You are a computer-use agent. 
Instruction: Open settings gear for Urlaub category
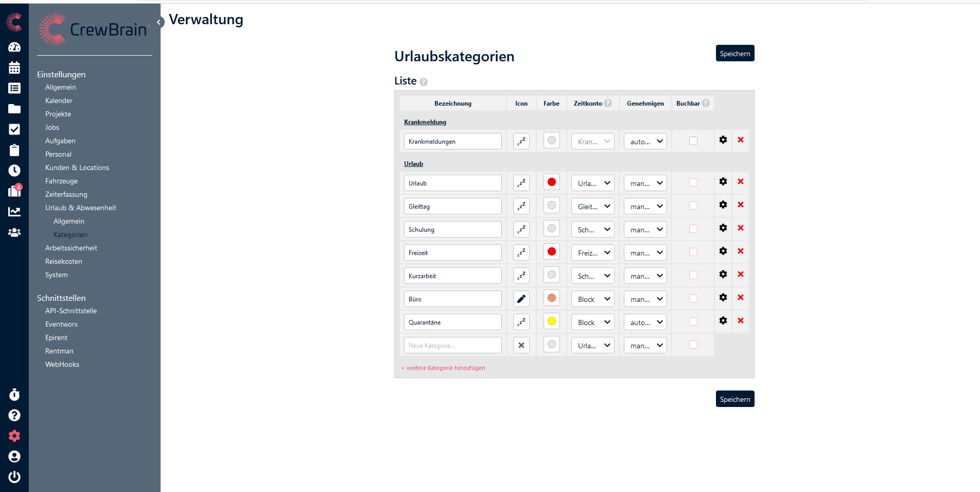pos(723,181)
